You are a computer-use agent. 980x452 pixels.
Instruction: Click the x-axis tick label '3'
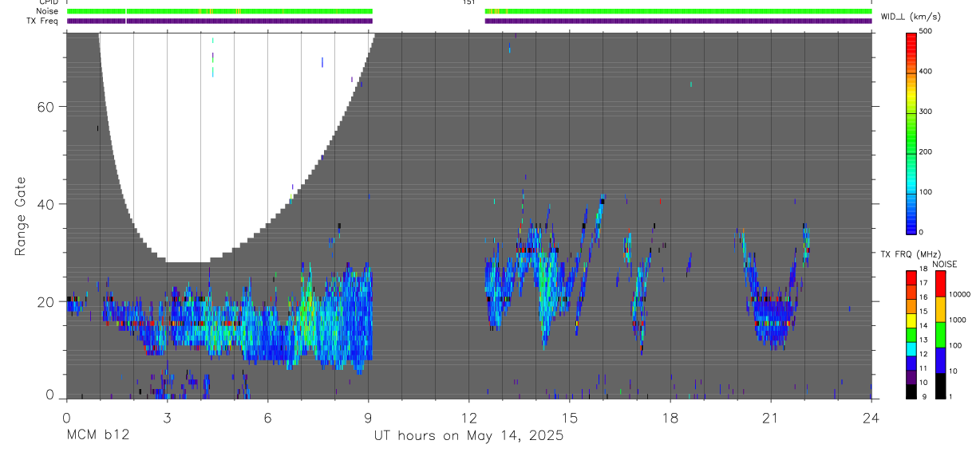(x=167, y=418)
